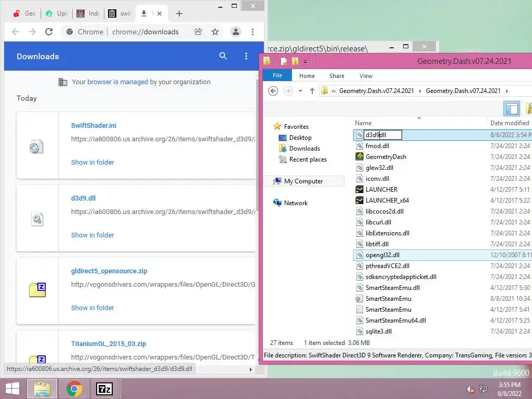Switch to the swit archive tab in Chrome

120,14
